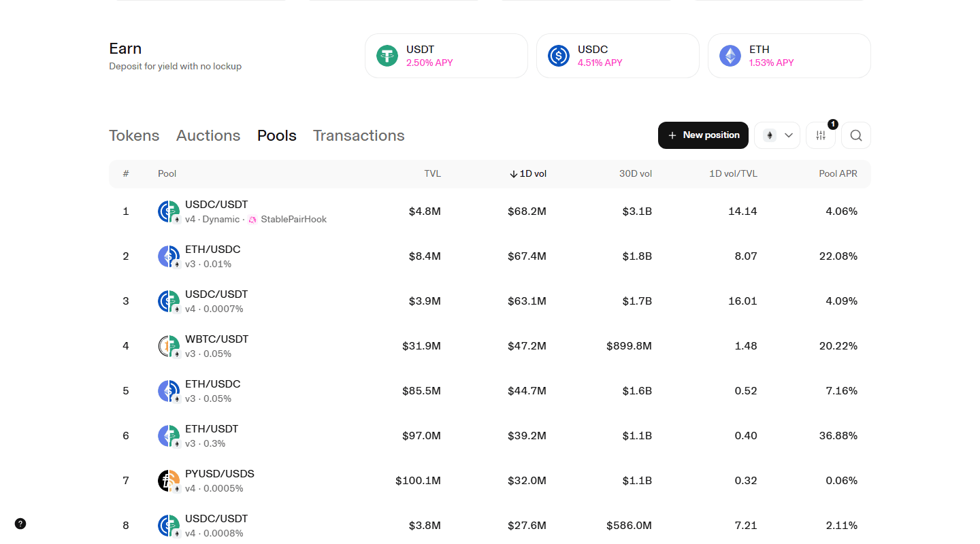Open the table filter settings icon
Viewport: 980px width, 544px height.
pyautogui.click(x=821, y=135)
